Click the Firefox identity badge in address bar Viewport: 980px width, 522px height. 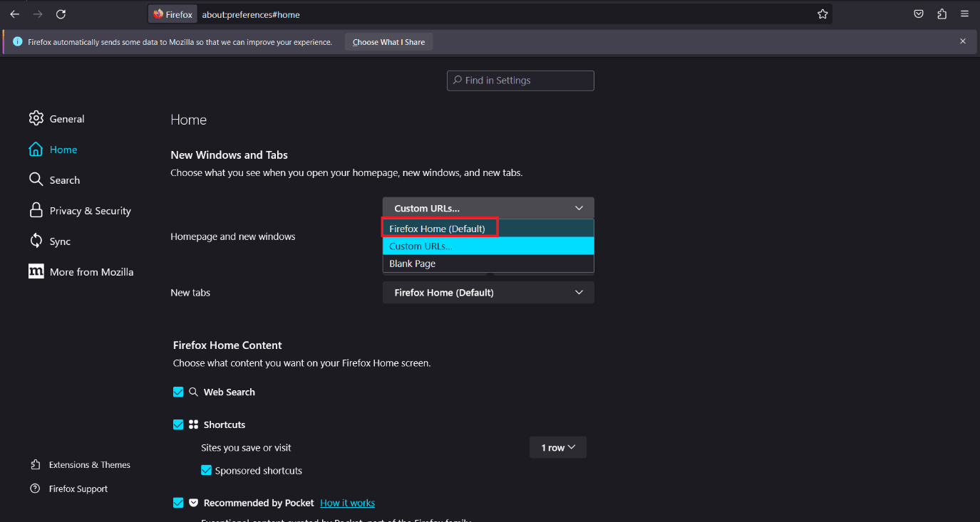(x=172, y=14)
